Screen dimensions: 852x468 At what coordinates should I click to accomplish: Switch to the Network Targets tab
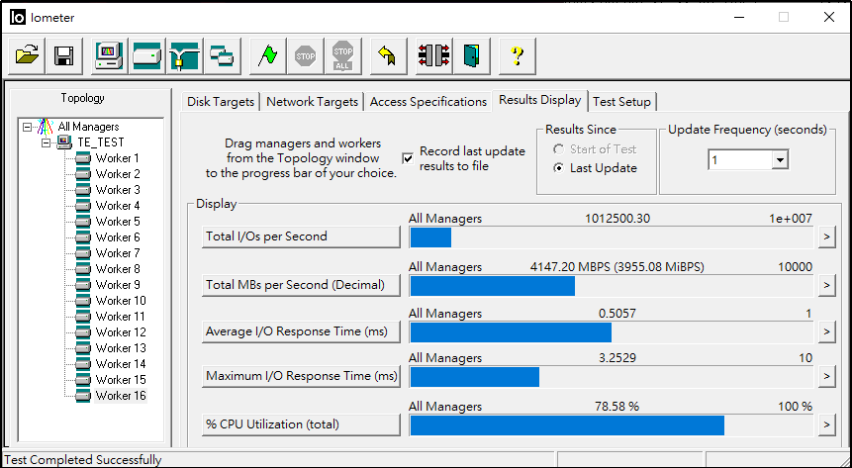pos(312,102)
